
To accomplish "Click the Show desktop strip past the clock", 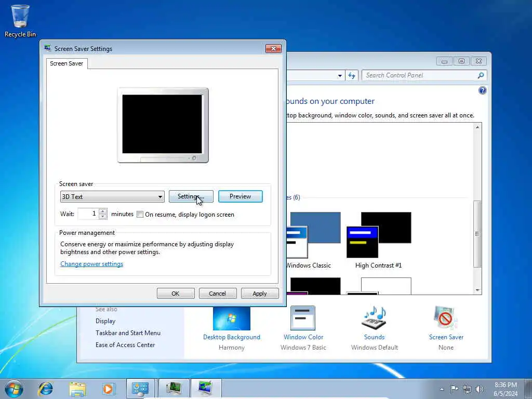I will pos(528,389).
